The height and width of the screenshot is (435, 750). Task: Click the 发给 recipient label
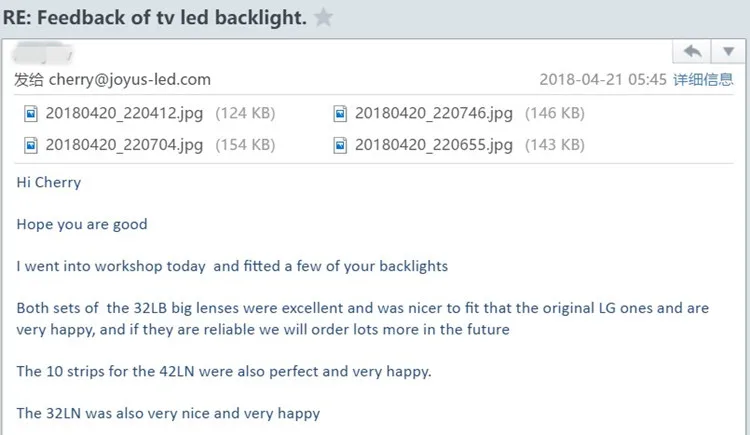(x=29, y=80)
